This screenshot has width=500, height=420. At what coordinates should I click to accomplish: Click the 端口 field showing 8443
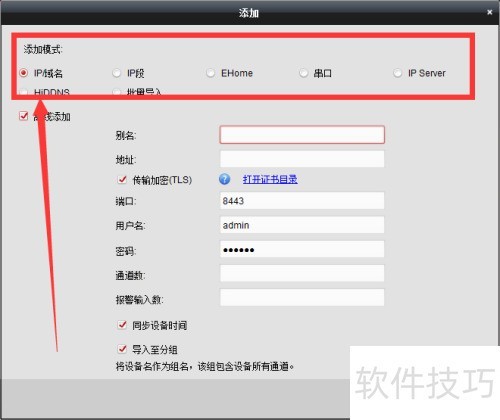[x=302, y=201]
